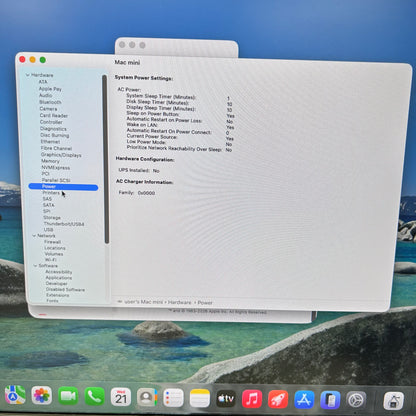Screen dimensions: 416x416
Task: Click the highlighted Power row
Action: [x=63, y=187]
